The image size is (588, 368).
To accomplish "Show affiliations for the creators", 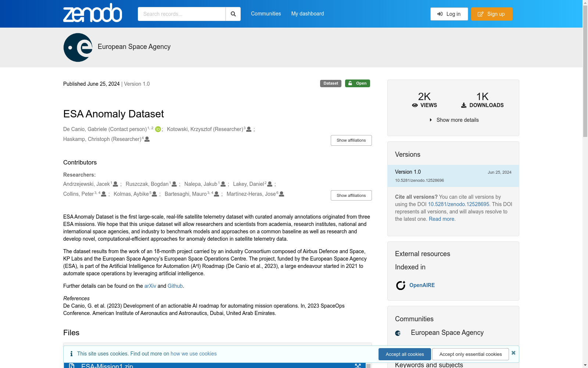I will click(x=351, y=140).
